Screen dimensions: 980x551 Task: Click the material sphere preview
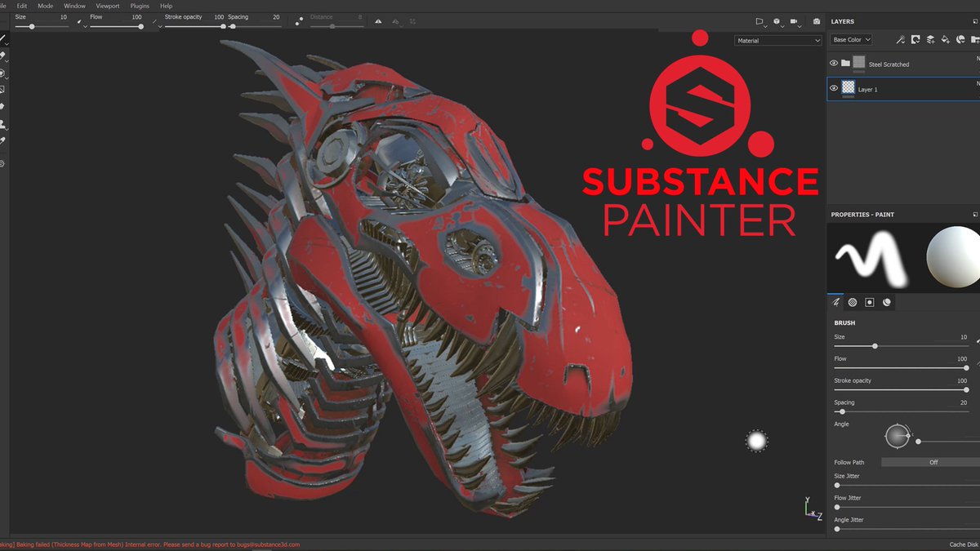[x=952, y=258]
